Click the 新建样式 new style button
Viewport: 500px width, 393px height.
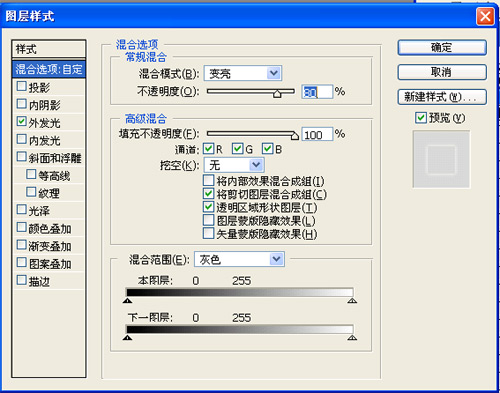442,97
